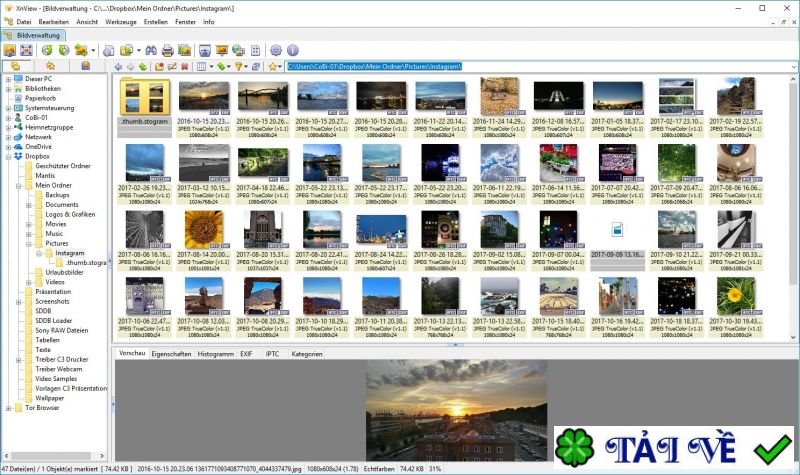
Task: Switch to the Histogramm tab
Action: pyautogui.click(x=215, y=354)
